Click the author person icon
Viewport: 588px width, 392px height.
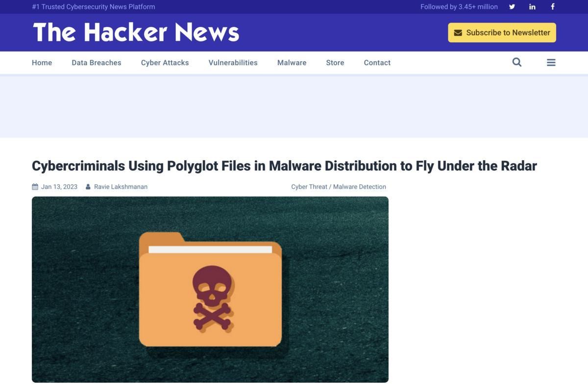tap(88, 187)
